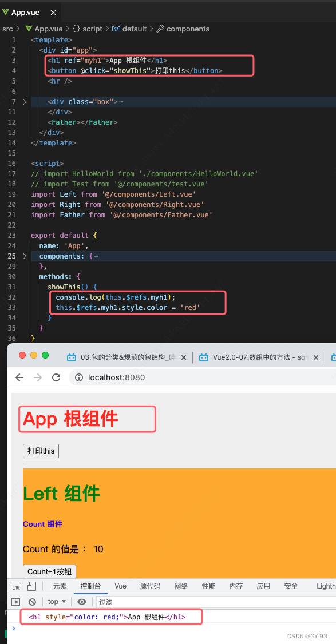Open the script breadcrumb segment

point(88,29)
